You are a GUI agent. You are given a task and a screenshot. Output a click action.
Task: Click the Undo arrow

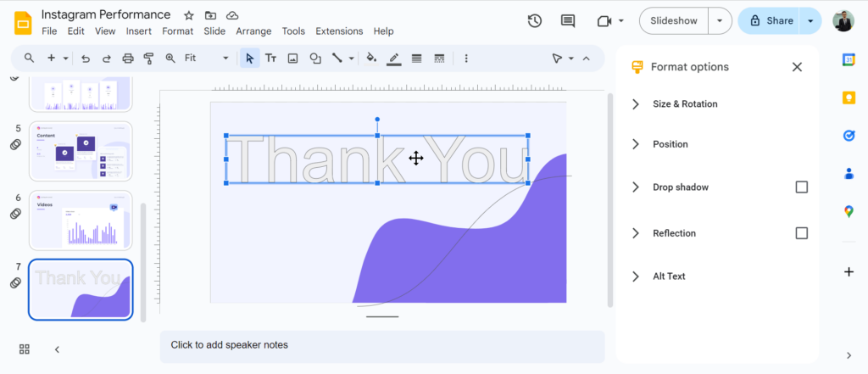click(x=86, y=59)
